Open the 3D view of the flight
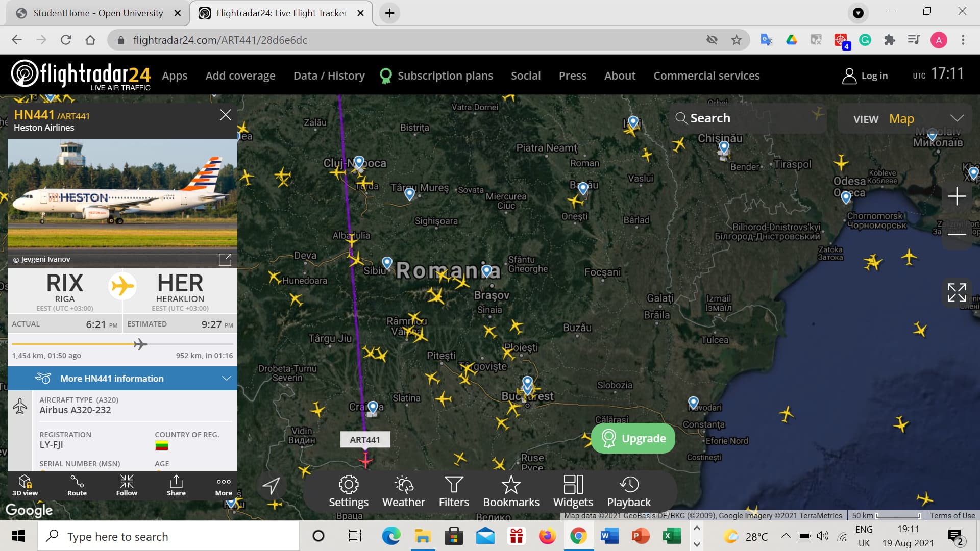Screen dimensions: 980x551 point(25,485)
